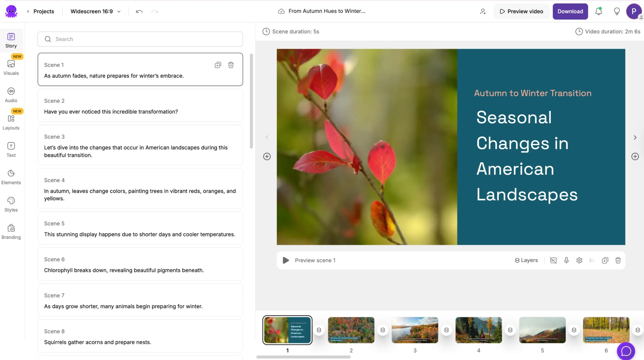The image size is (644, 360).
Task: Open scene settings from the preview toolbar
Action: [x=579, y=260]
